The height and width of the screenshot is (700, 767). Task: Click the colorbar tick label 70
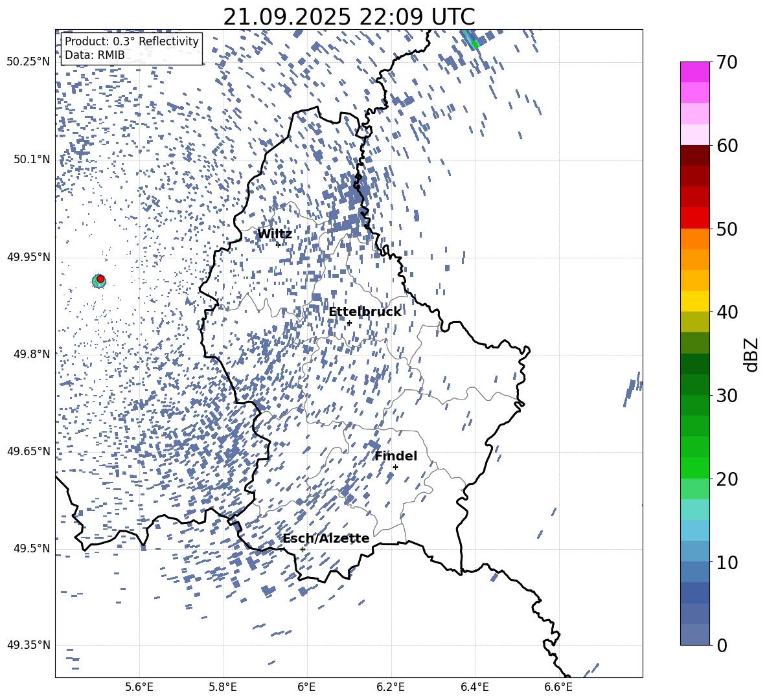coord(727,62)
